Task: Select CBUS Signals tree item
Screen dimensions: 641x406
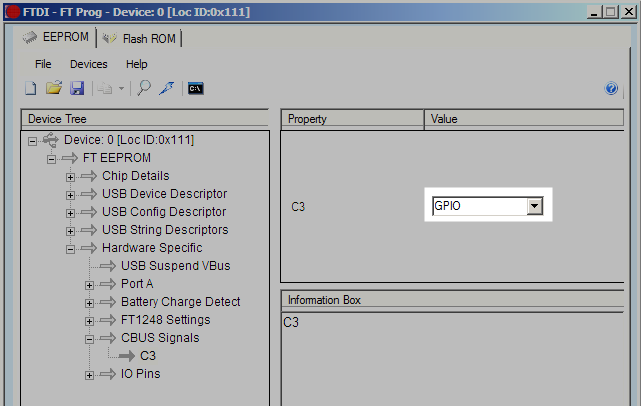Action: point(160,338)
